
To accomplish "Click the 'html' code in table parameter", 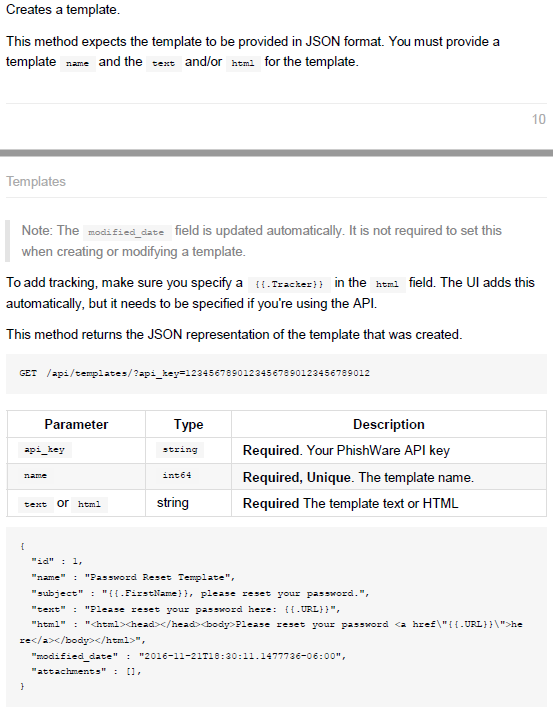I will click(x=89, y=504).
